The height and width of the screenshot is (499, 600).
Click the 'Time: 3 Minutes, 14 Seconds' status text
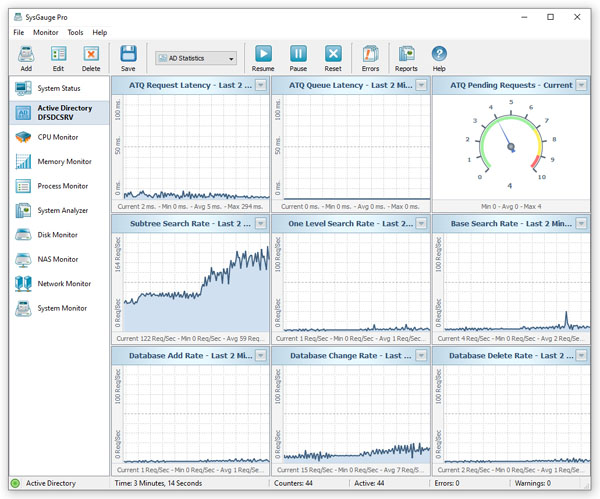[x=158, y=483]
